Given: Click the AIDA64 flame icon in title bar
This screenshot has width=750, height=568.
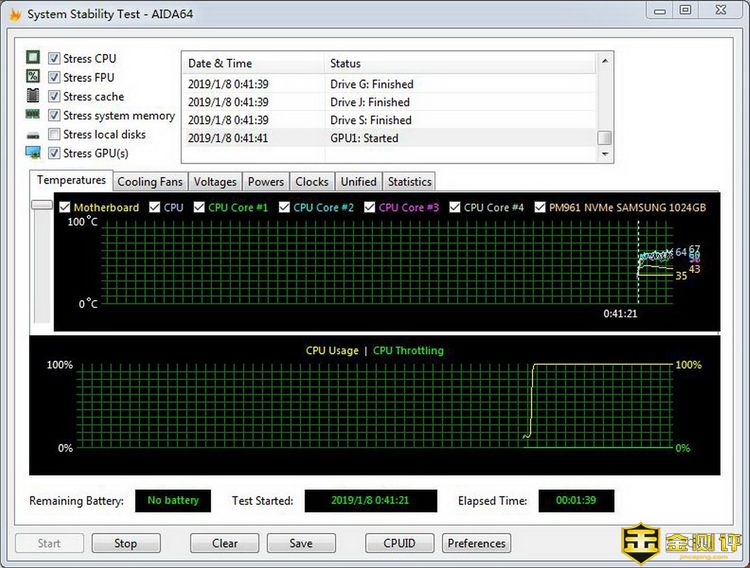Looking at the screenshot, I should pos(13,14).
